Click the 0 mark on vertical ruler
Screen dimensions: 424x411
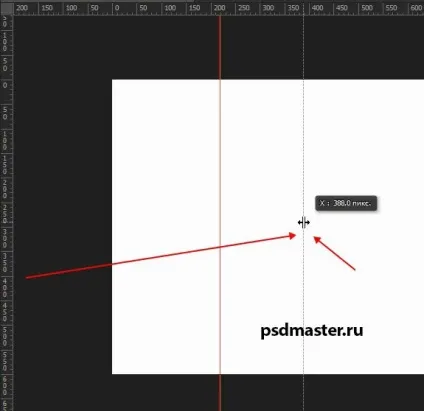point(5,85)
